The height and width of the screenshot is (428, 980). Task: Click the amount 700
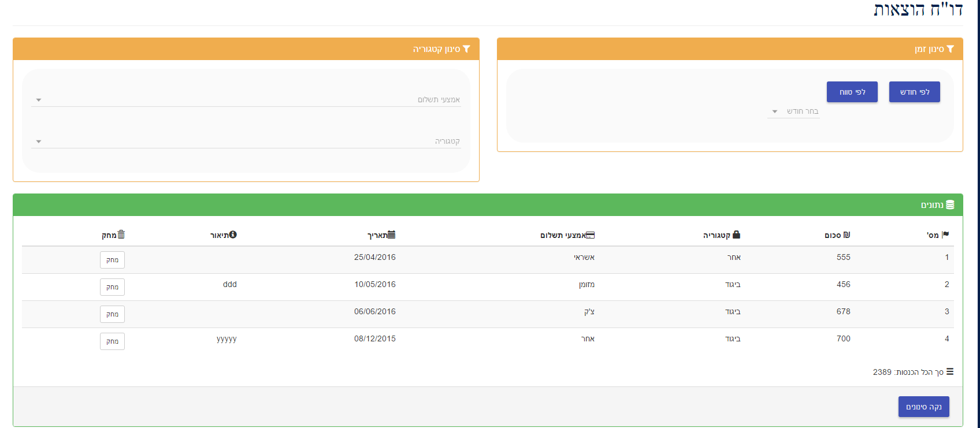(x=844, y=338)
